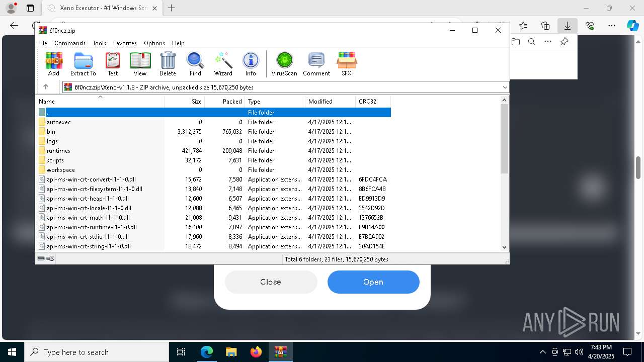
Task: Open browser Favorites star icon
Action: point(523,26)
